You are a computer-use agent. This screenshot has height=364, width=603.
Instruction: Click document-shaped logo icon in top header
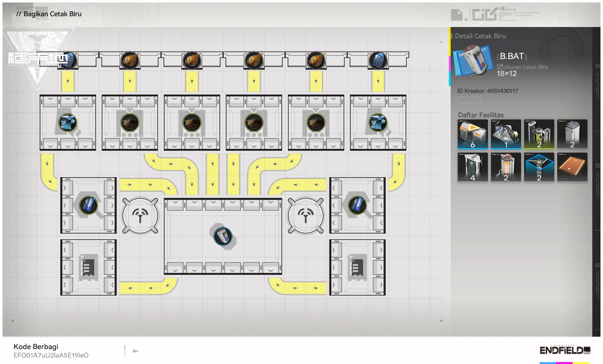[457, 15]
